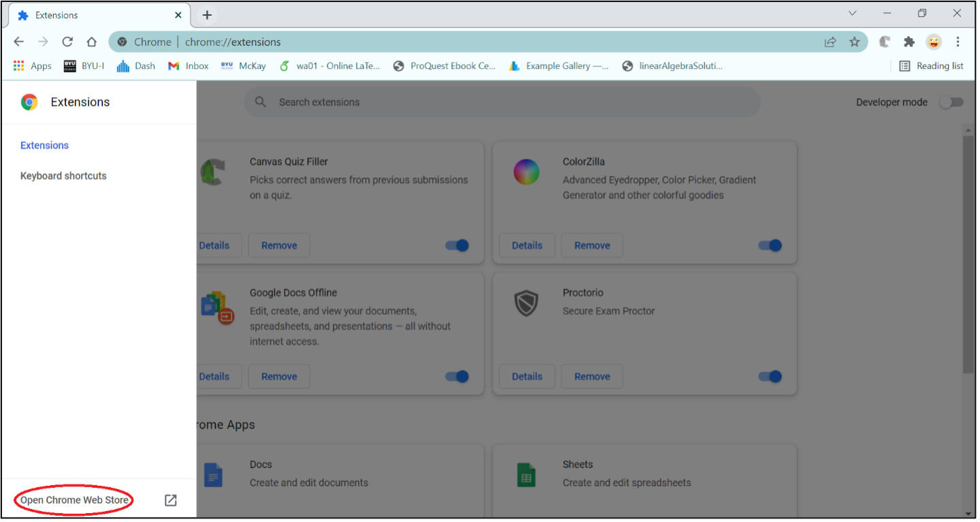
Task: Go to home page via house icon
Action: click(x=91, y=42)
